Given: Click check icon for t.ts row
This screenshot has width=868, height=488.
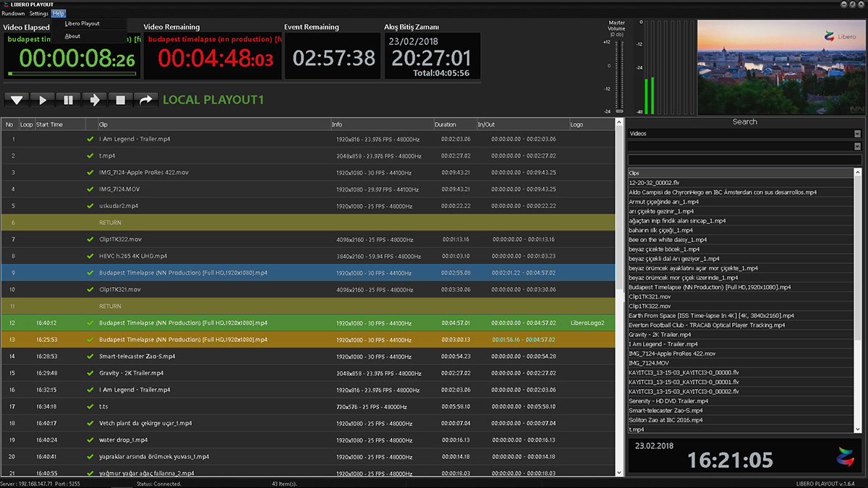Looking at the screenshot, I should pos(90,406).
